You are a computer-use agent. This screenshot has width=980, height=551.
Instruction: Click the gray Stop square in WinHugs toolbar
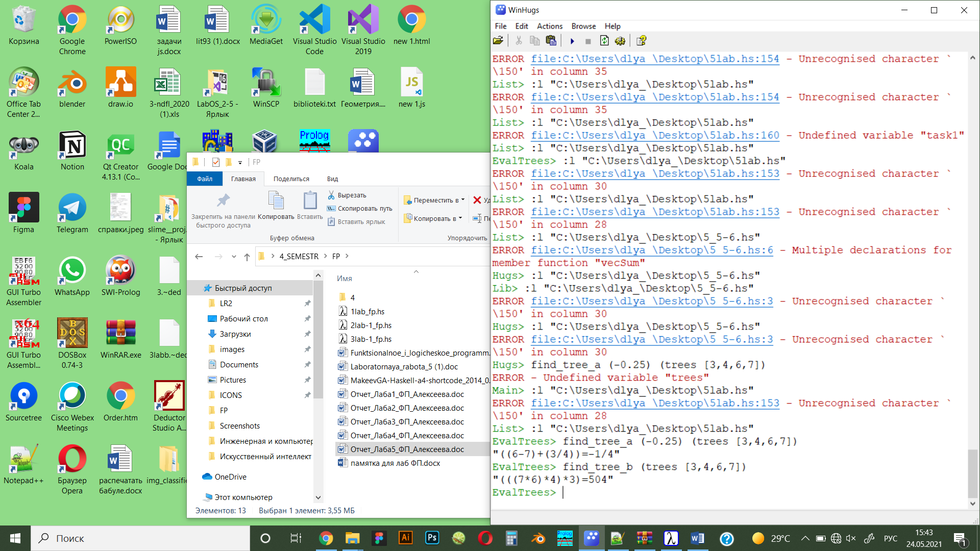[x=588, y=41]
